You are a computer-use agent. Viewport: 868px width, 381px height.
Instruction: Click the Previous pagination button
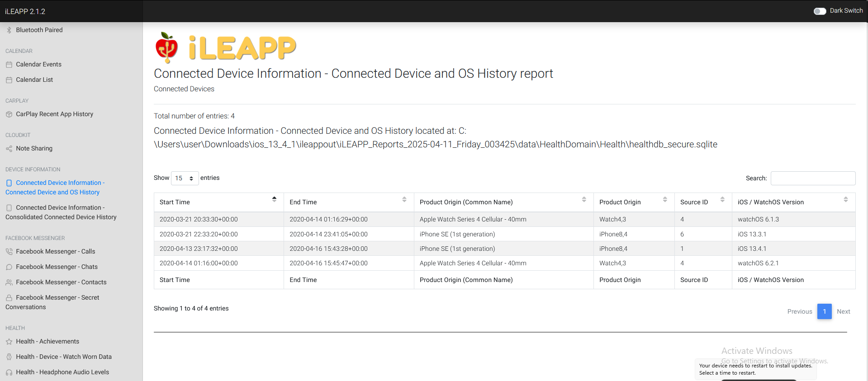pos(800,311)
